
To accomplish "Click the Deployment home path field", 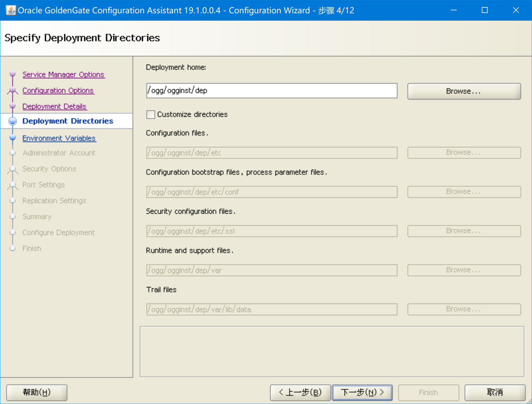I will tap(272, 91).
